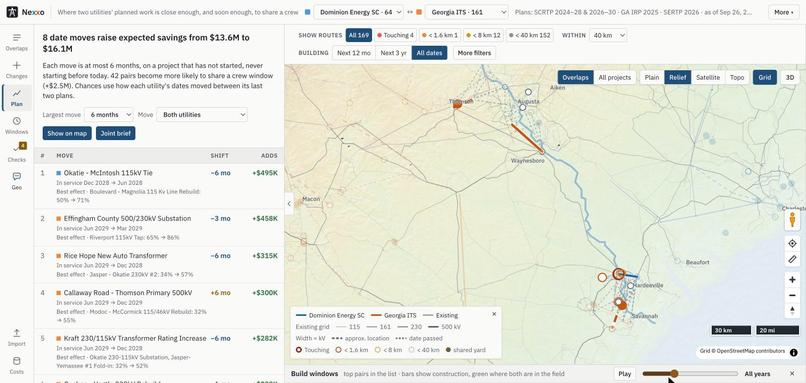The image size is (806, 383).
Task: Close the map legend panel
Action: tap(494, 314)
